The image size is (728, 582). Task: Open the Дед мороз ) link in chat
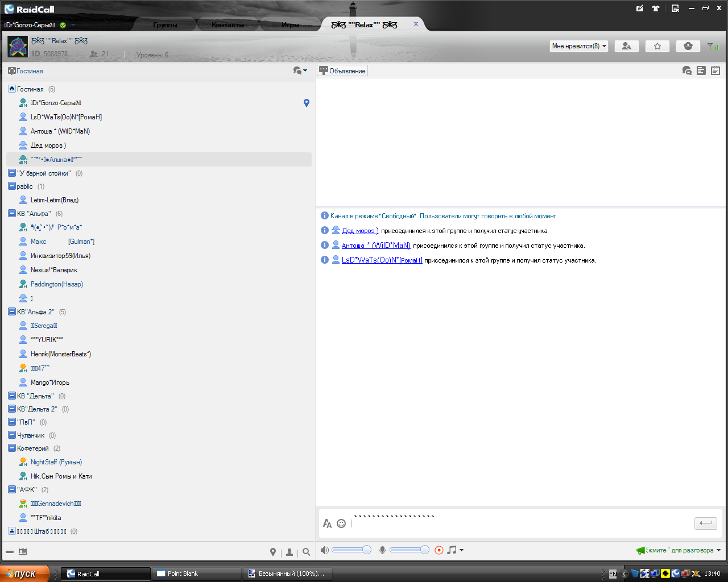pyautogui.click(x=360, y=231)
